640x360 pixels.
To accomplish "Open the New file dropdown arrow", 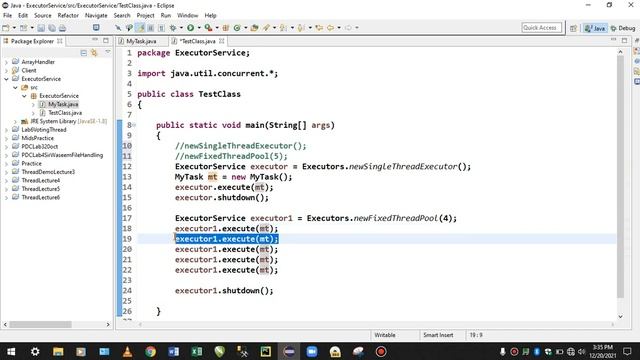I will pos(15,28).
